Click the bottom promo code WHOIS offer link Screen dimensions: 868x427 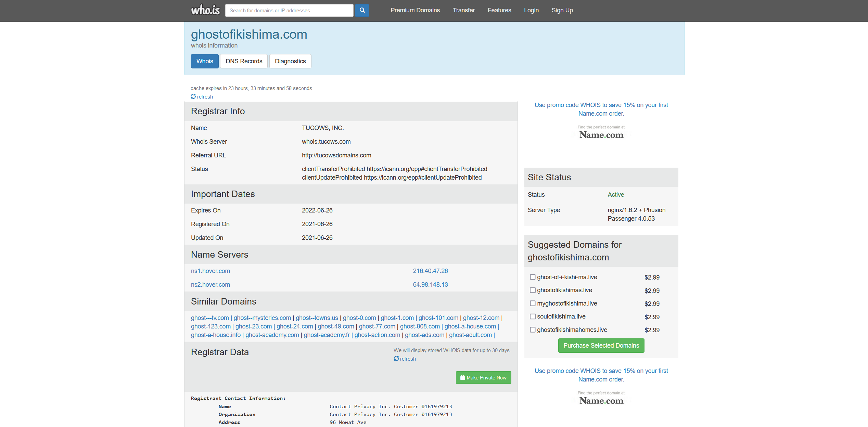coord(601,375)
